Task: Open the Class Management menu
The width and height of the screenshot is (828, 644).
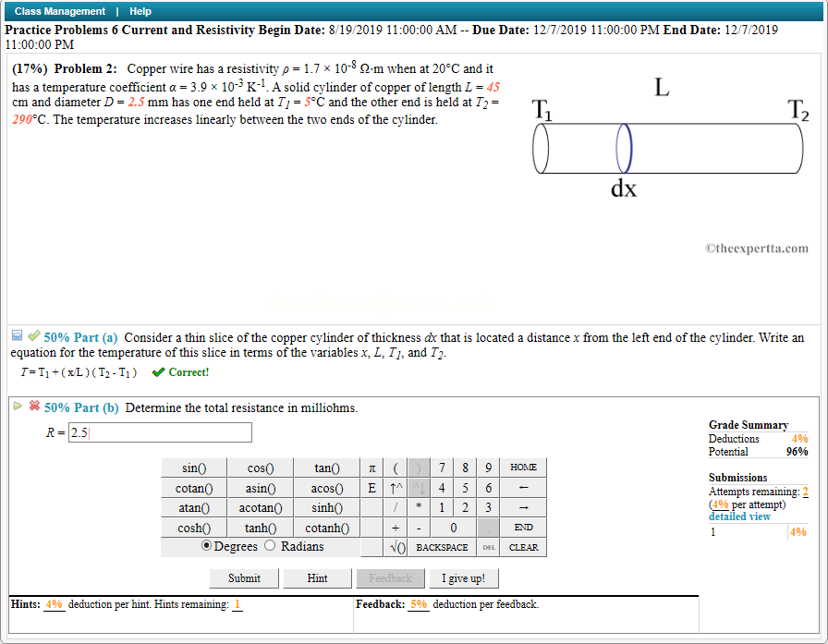Action: click(57, 10)
